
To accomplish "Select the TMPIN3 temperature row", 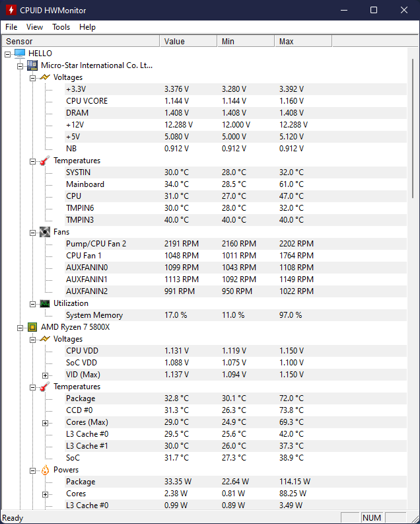I will (236, 220).
